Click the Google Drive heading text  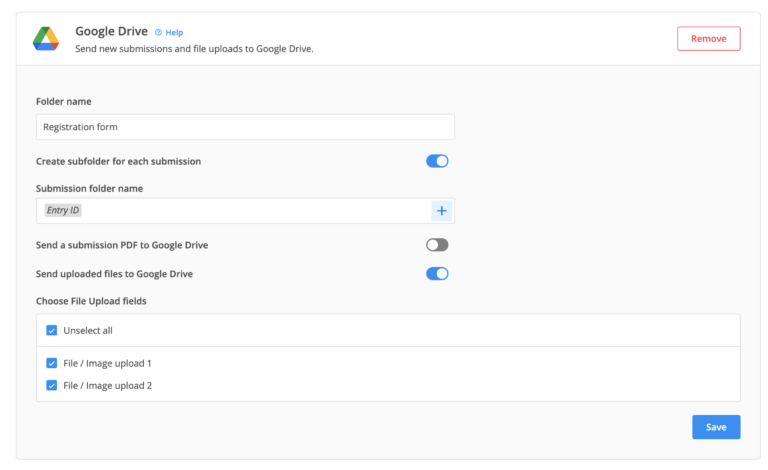point(111,31)
